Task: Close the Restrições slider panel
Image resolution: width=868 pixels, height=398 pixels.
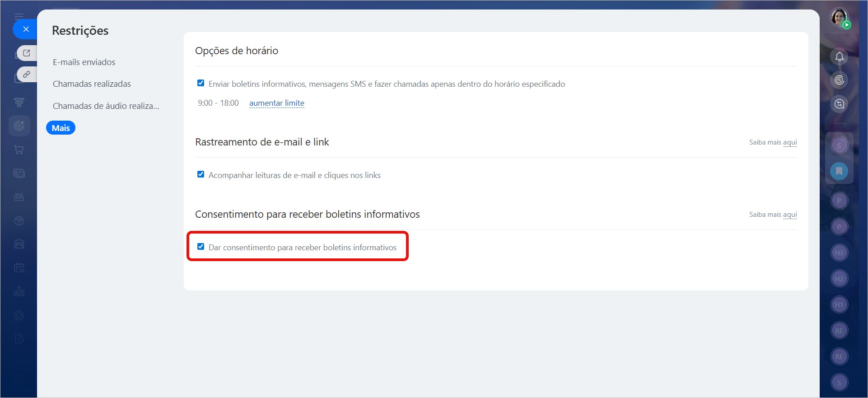Action: point(26,29)
